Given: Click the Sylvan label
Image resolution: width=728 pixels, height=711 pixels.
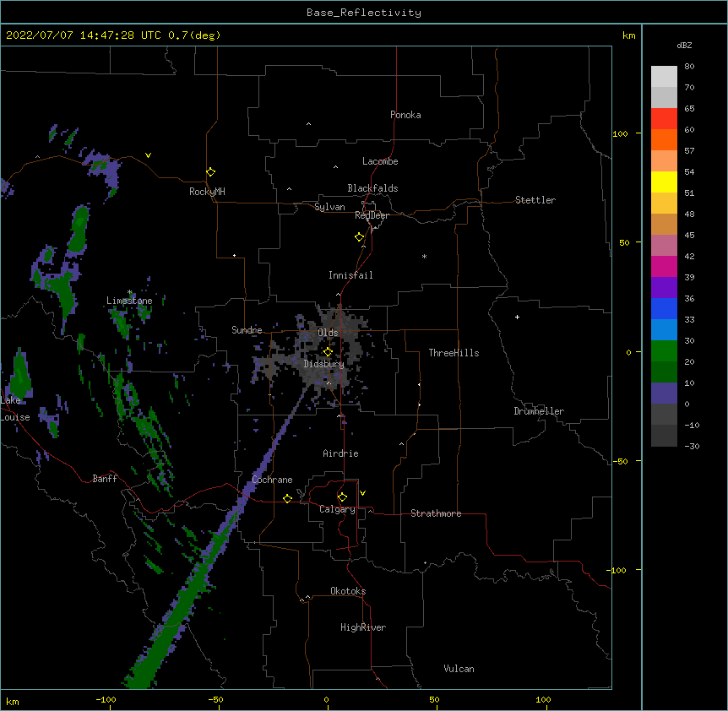Looking at the screenshot, I should click(x=329, y=207).
